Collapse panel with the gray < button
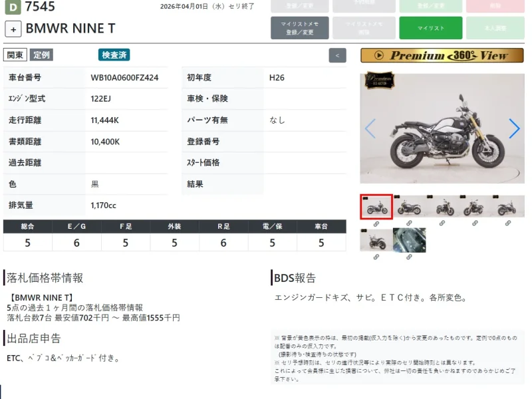Screen dimensions: 532x399 337,56
